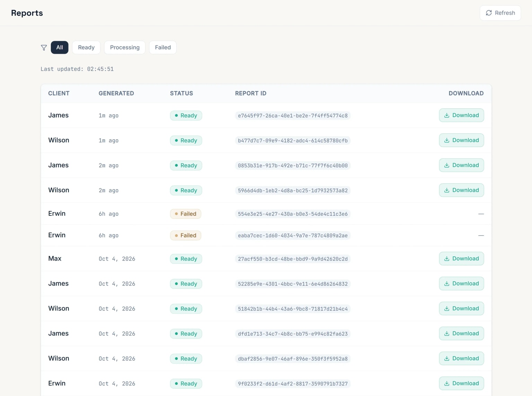The height and width of the screenshot is (396, 532).
Task: Download report 5966d4db-1eb2-4d8a-bc25-1d7932573a82
Action: (x=461, y=190)
